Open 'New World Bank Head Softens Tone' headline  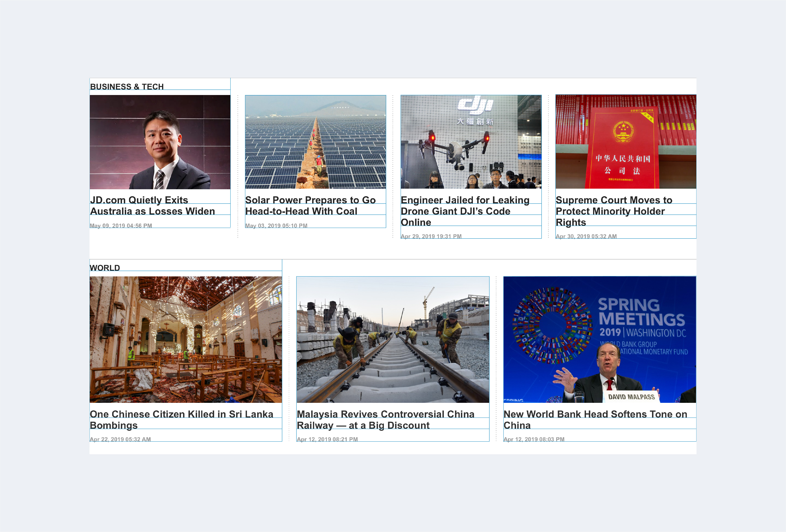(x=595, y=420)
